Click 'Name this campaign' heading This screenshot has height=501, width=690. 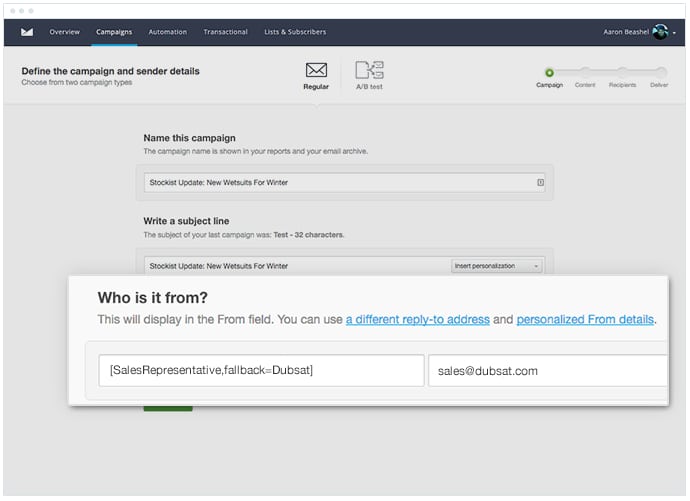(189, 138)
